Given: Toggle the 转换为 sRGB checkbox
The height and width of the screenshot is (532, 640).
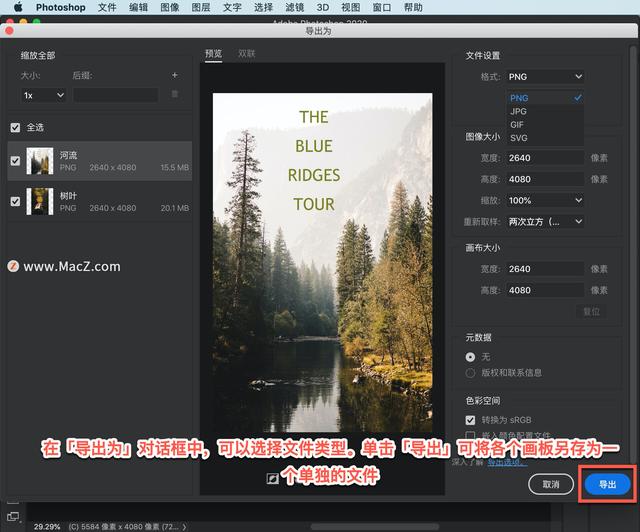Looking at the screenshot, I should point(471,420).
